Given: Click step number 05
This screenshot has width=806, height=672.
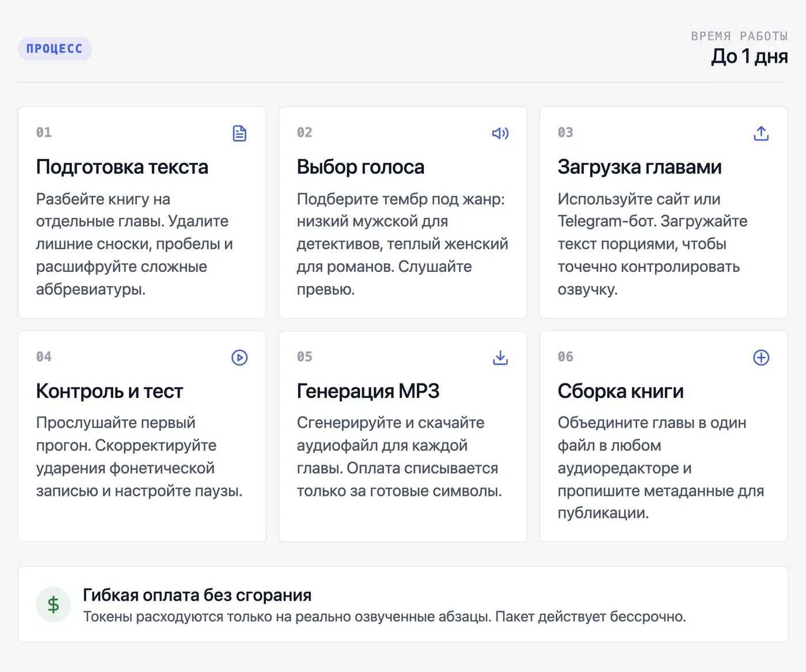Looking at the screenshot, I should pos(305,357).
